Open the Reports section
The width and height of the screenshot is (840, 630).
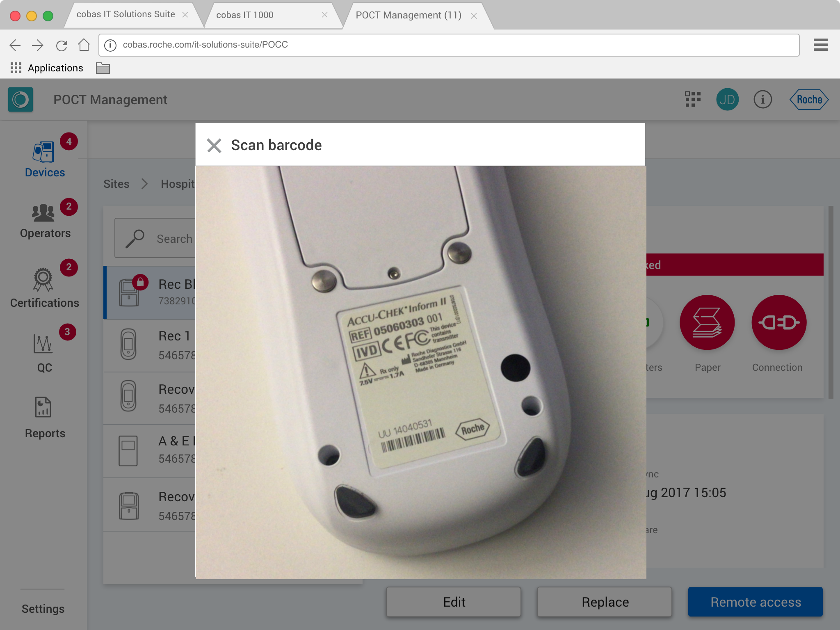(x=44, y=417)
